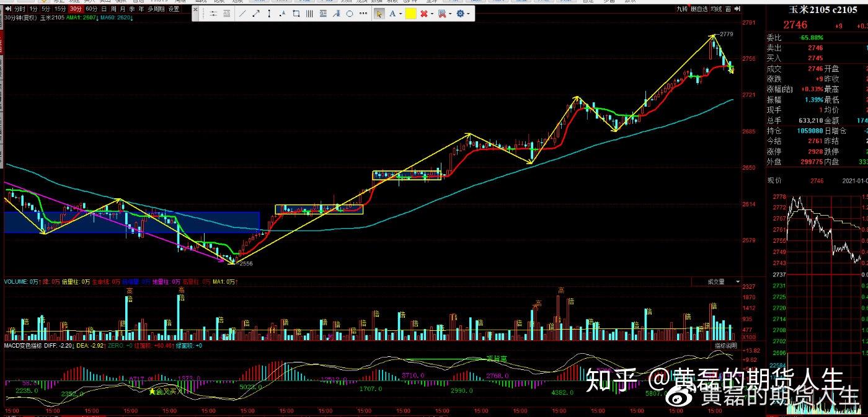
Task: Click the 2779 high price label
Action: (x=727, y=34)
